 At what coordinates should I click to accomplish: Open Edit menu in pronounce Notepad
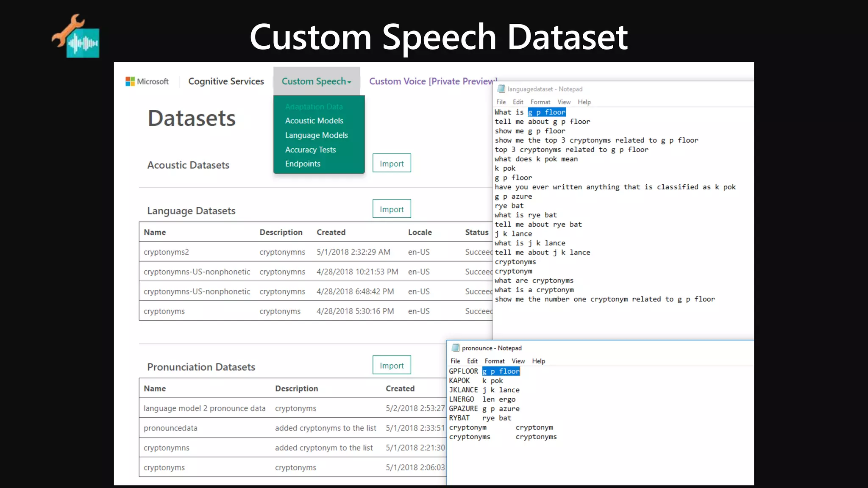pyautogui.click(x=472, y=361)
